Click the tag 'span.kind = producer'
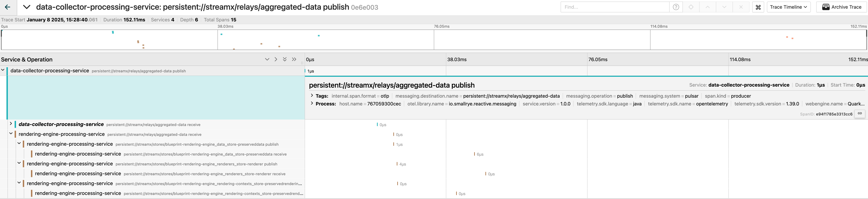The image size is (868, 199). click(728, 96)
